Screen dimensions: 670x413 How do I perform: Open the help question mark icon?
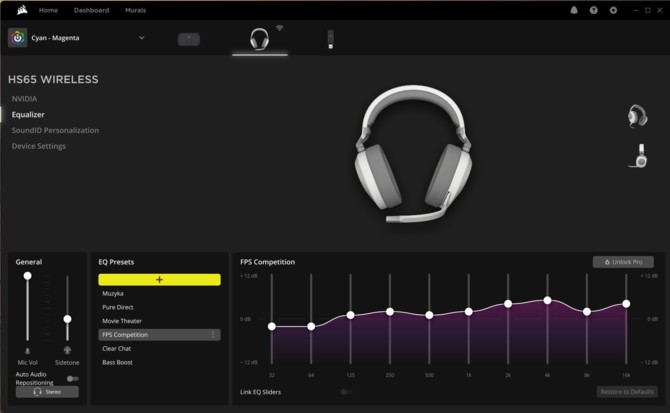594,10
